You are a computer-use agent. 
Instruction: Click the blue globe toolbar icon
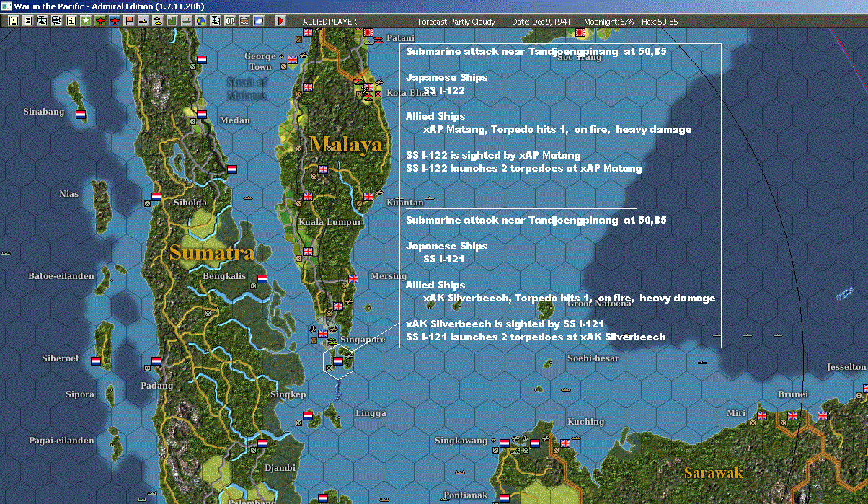[200, 21]
